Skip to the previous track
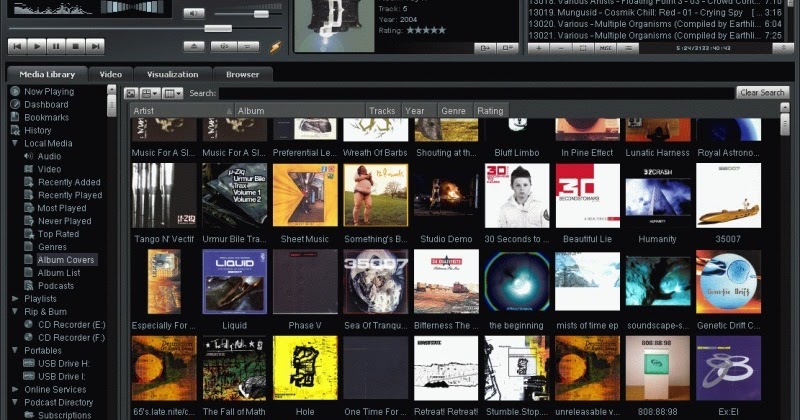This screenshot has height=420, width=800. [x=17, y=46]
